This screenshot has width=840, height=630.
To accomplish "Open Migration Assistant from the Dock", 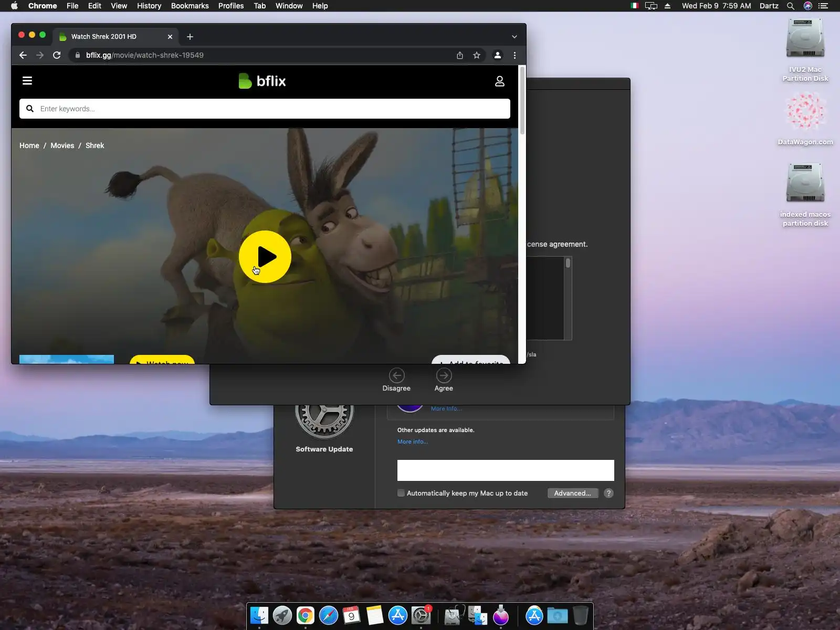I will pyautogui.click(x=478, y=615).
